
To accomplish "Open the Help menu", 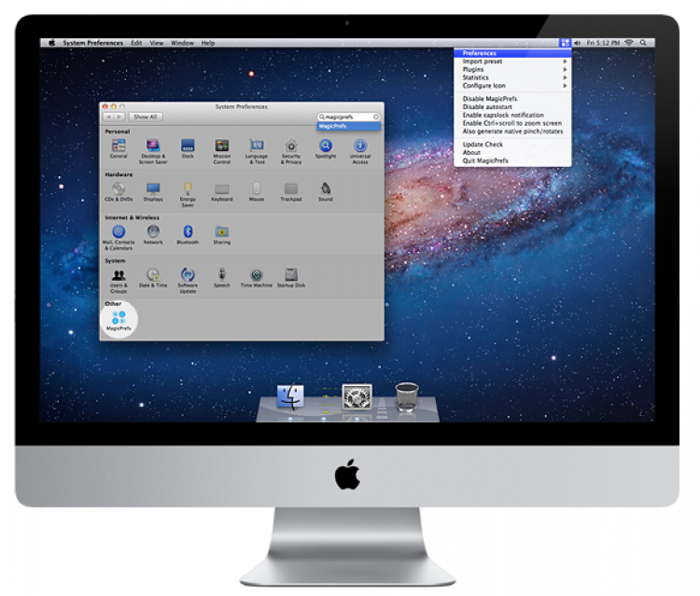I will tap(208, 43).
